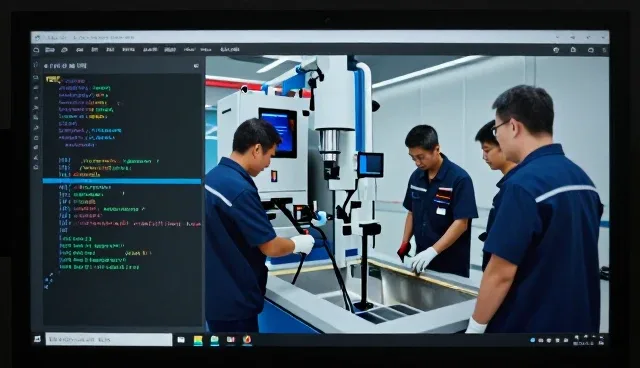Open the white File Explorer taskbar icon

tap(181, 339)
